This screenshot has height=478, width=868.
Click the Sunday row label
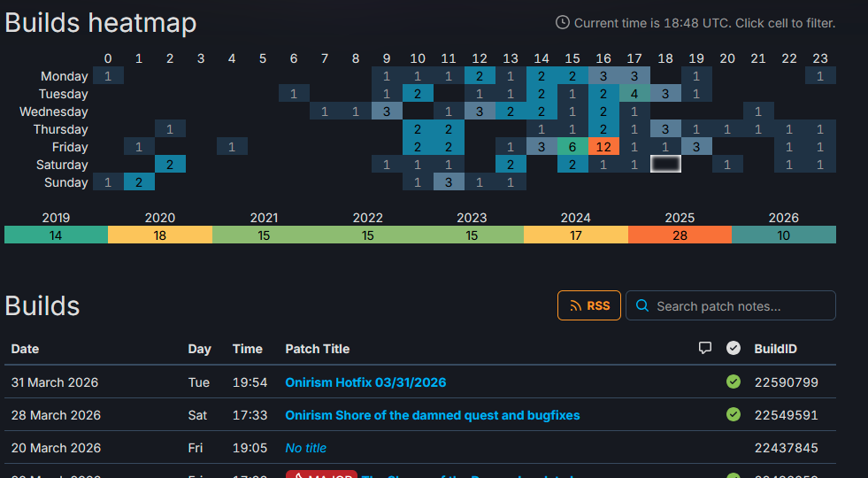coord(65,182)
